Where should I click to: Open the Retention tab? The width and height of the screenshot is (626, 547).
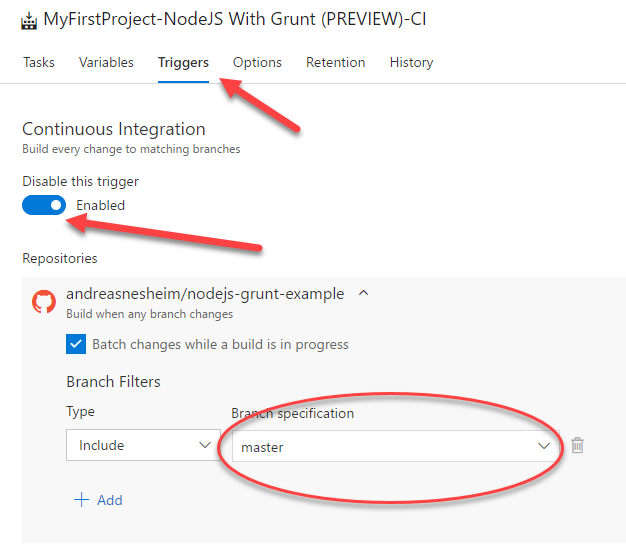click(335, 62)
